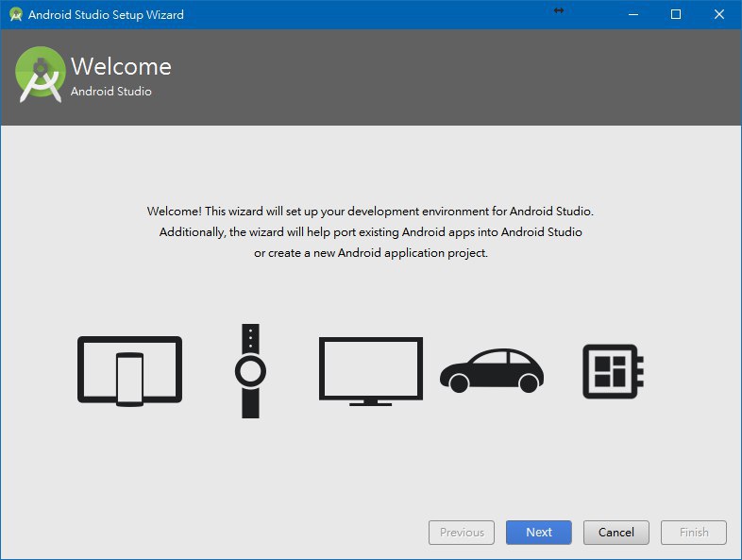
Task: Click the Android Studio subtitle under Welcome
Action: (110, 92)
